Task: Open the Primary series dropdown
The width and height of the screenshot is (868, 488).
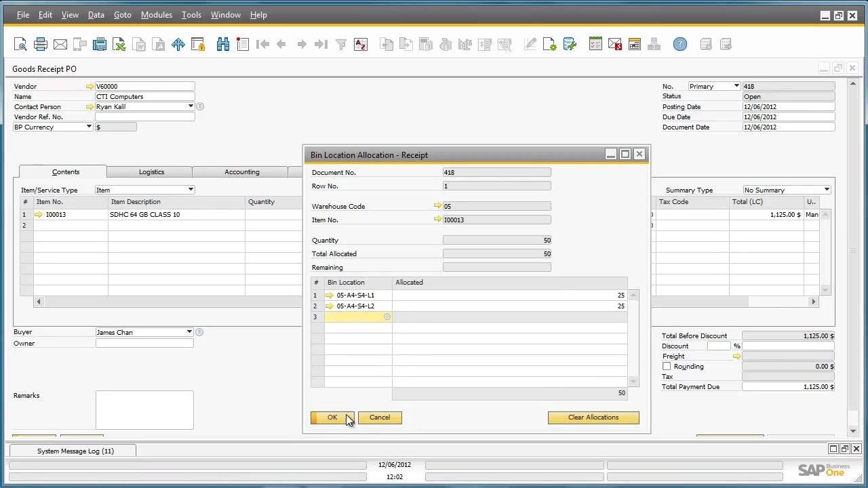Action: click(x=736, y=86)
